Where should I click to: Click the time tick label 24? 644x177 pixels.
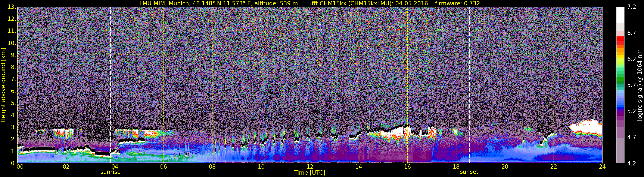pos(602,167)
